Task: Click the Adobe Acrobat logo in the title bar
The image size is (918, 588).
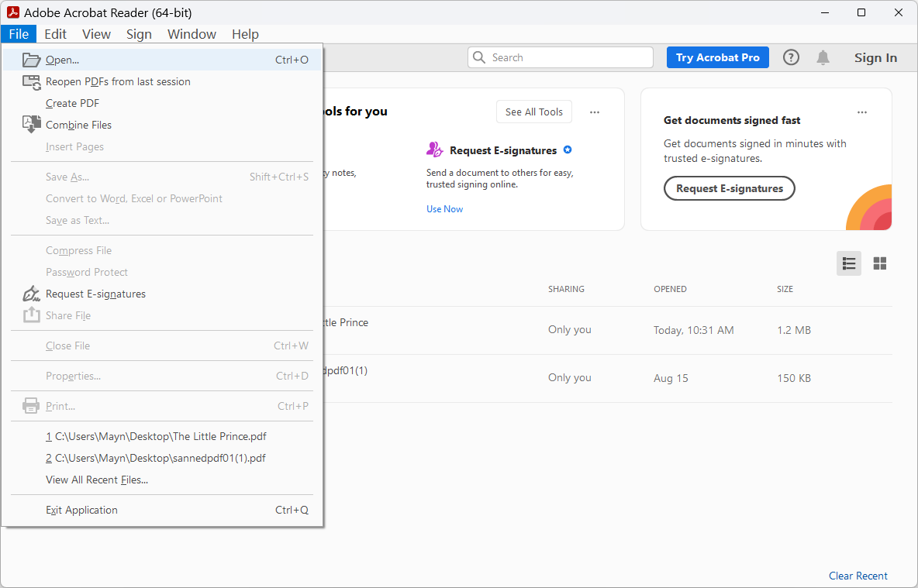Action: 14,12
